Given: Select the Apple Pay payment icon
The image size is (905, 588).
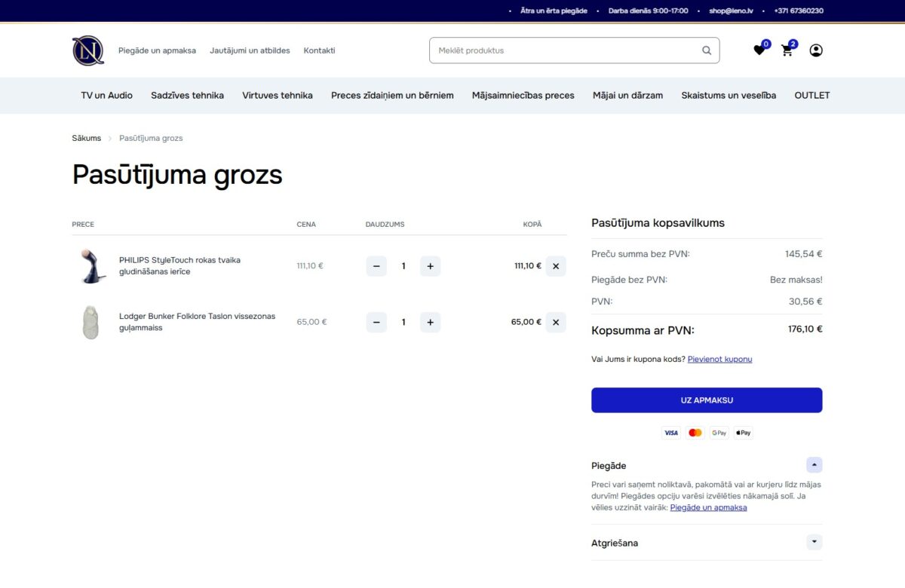Looking at the screenshot, I should pos(743,432).
